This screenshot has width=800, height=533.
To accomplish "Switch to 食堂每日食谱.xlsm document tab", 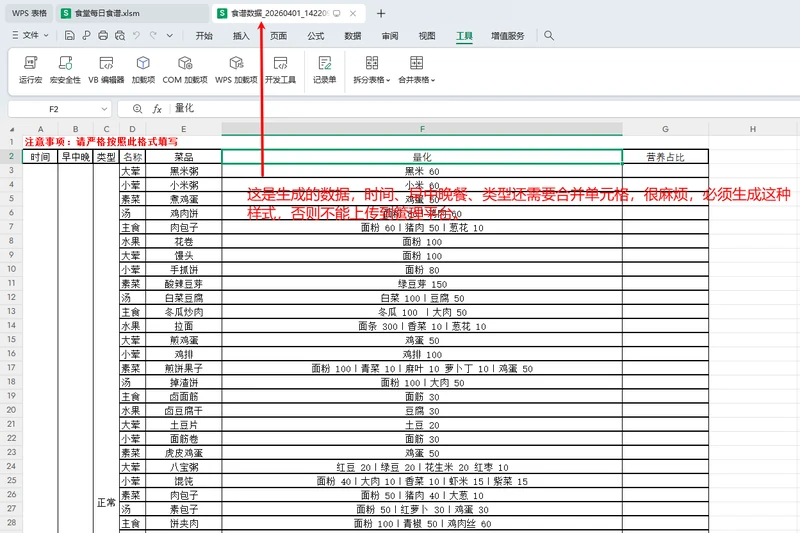I will [133, 13].
